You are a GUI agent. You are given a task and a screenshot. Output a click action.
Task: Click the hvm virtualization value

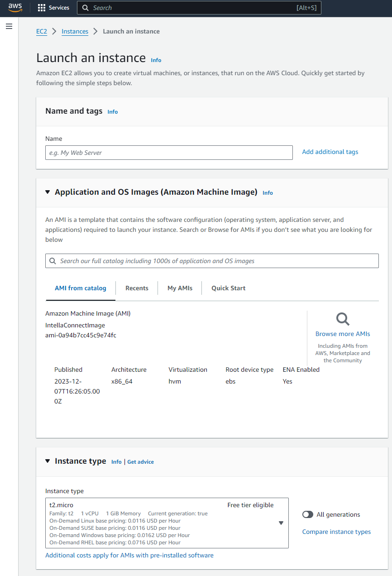[175, 381]
